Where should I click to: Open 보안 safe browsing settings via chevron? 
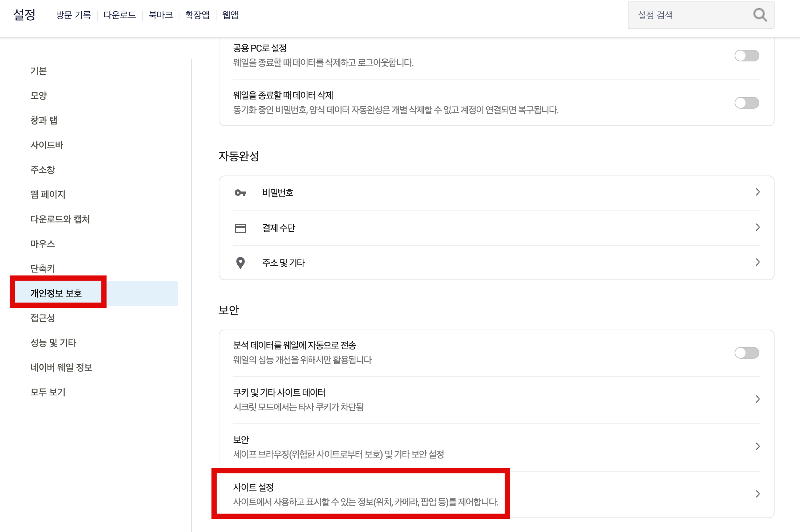(757, 446)
